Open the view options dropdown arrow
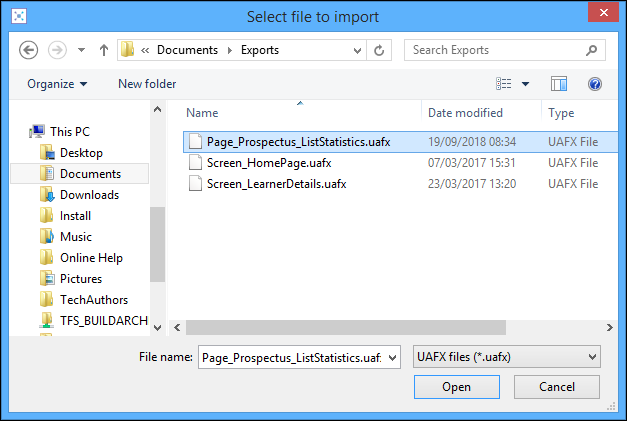This screenshot has height=421, width=627. coord(525,84)
